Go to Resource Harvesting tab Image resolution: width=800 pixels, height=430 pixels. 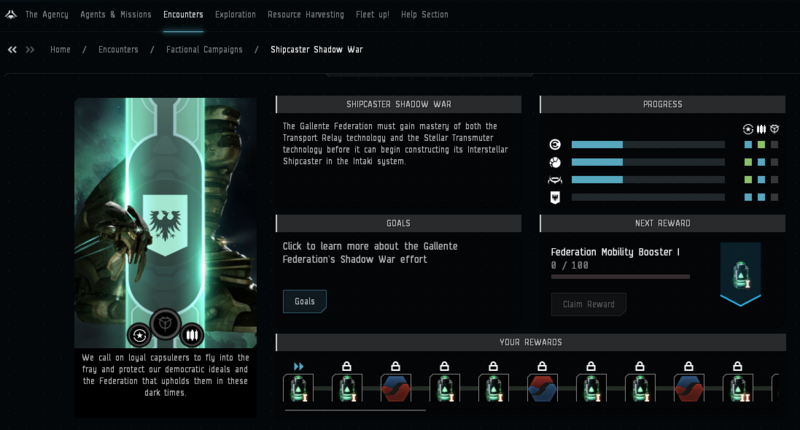tap(306, 15)
